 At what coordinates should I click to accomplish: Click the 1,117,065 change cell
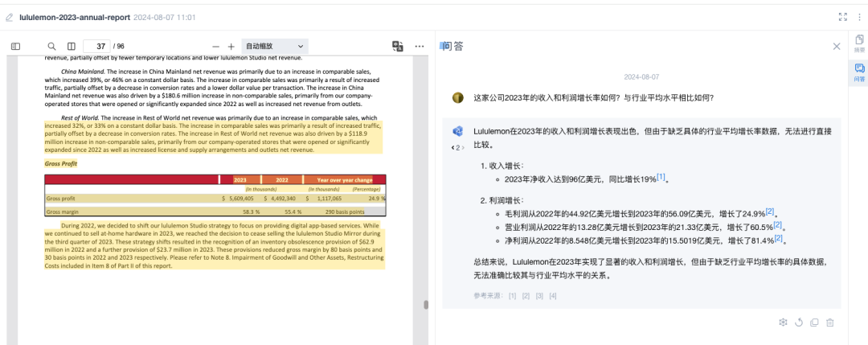click(328, 199)
